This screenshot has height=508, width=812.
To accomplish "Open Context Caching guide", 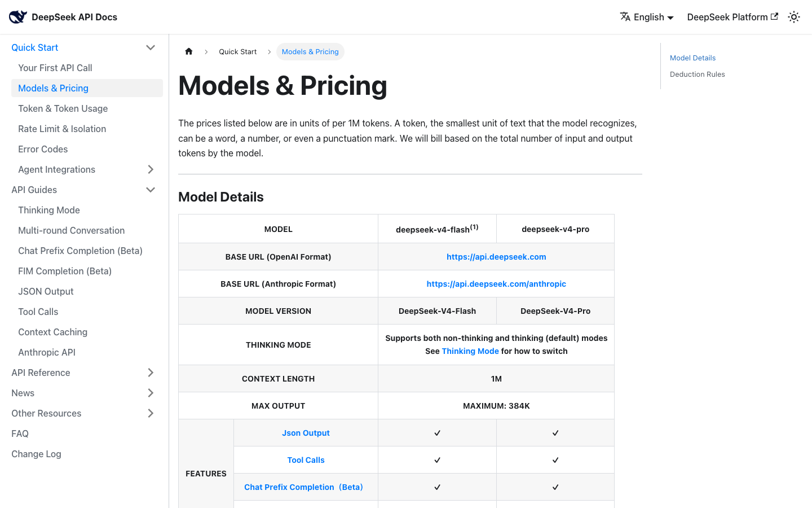I will click(53, 332).
